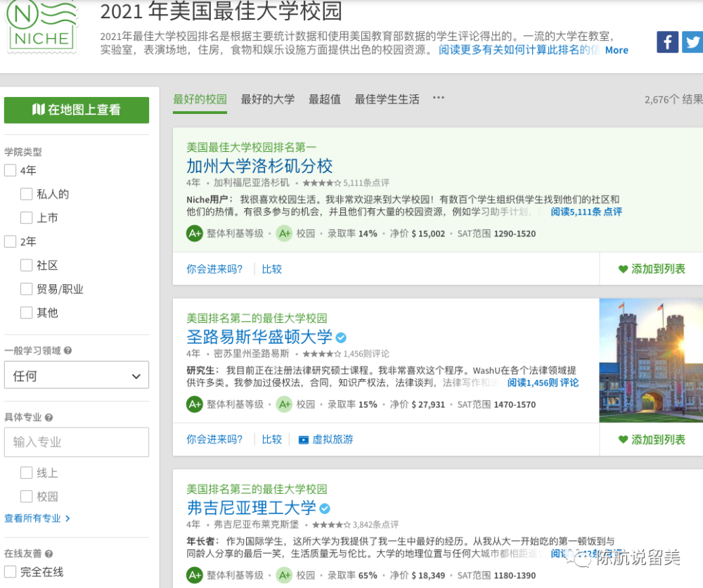Switch to the 最佳学生生活 tab
Screen dimensions: 703x588
(x=387, y=99)
